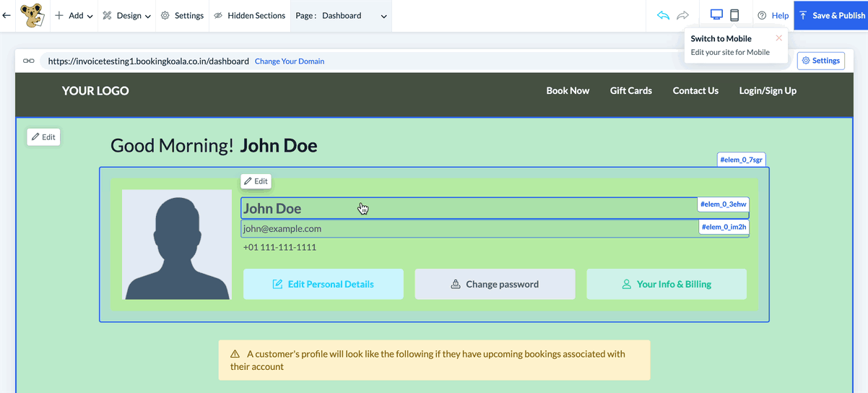Open the Add dropdown menu

(x=74, y=15)
